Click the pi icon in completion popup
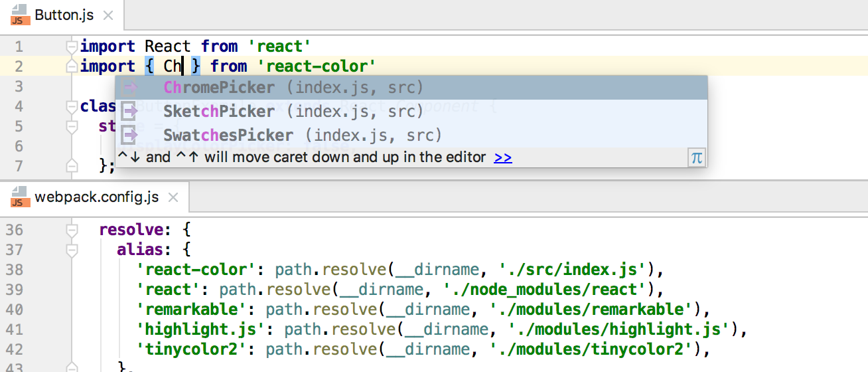Image resolution: width=868 pixels, height=372 pixels. pos(696,157)
